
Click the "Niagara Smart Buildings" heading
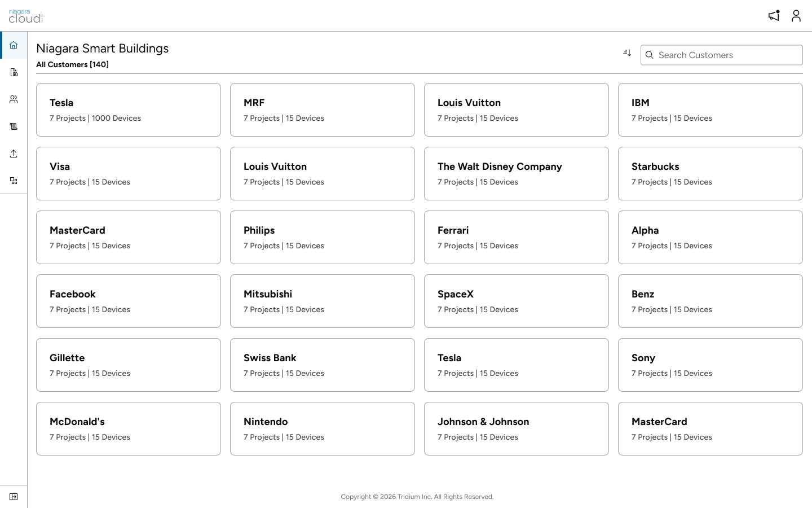click(x=103, y=49)
